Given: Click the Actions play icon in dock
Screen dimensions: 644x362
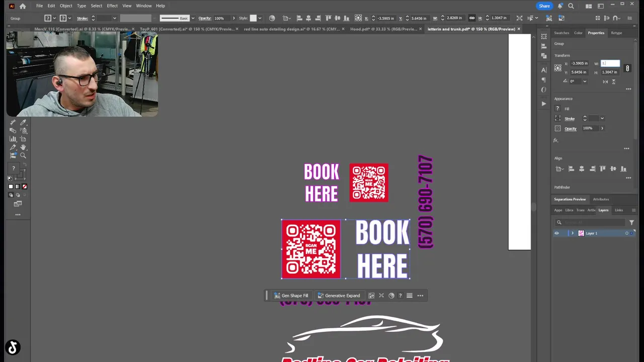Looking at the screenshot, I should [544, 104].
